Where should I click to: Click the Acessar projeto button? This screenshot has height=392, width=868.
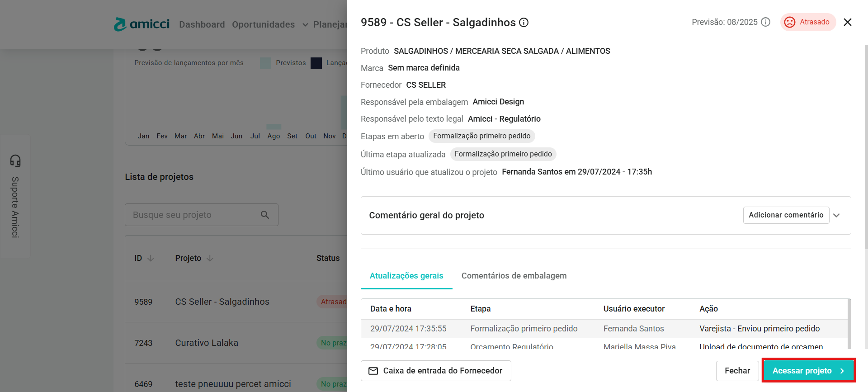(808, 371)
